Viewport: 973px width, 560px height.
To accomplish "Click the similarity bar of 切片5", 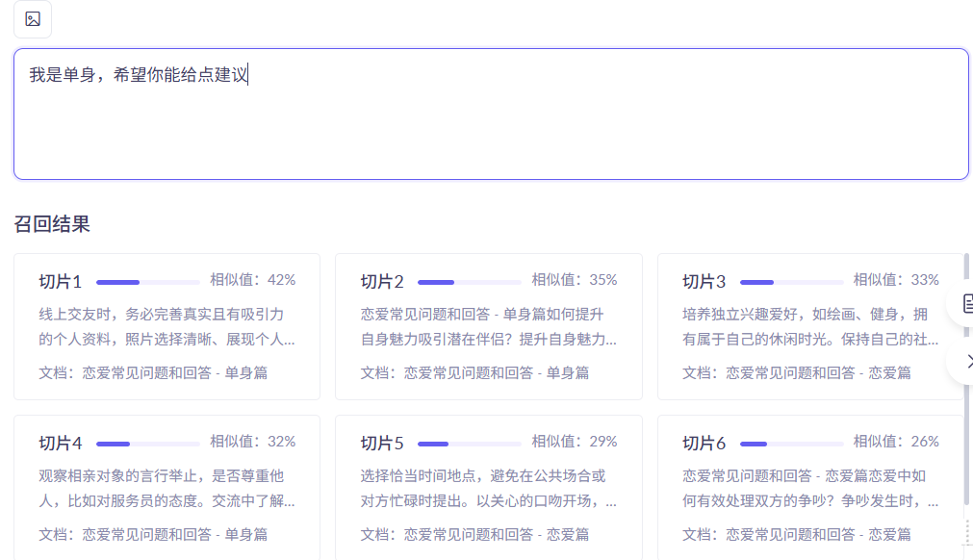I will pyautogui.click(x=469, y=444).
